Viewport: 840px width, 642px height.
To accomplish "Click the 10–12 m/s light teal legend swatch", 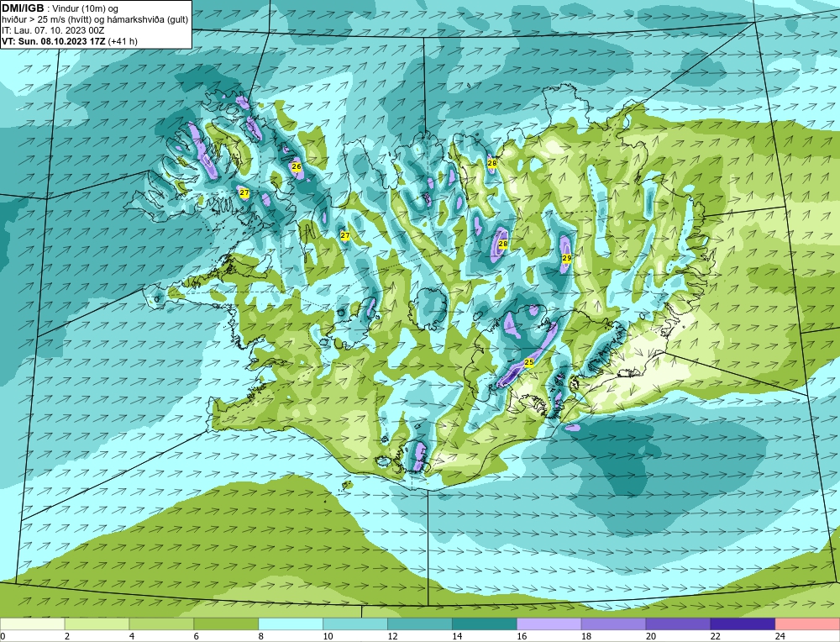I will pos(355,624).
